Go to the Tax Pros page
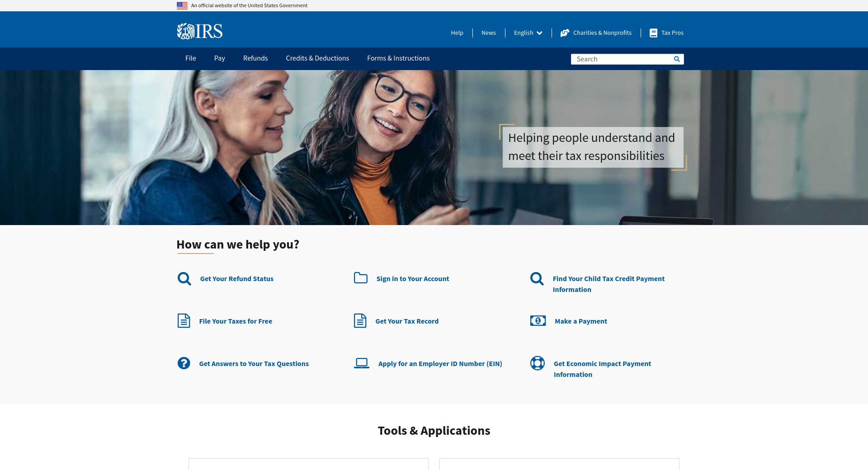The width and height of the screenshot is (868, 470). point(672,33)
